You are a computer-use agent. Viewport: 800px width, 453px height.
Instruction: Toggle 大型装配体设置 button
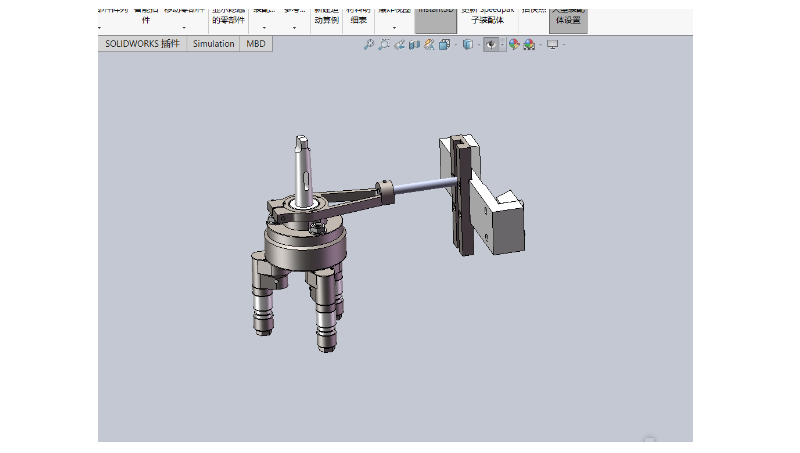point(568,19)
